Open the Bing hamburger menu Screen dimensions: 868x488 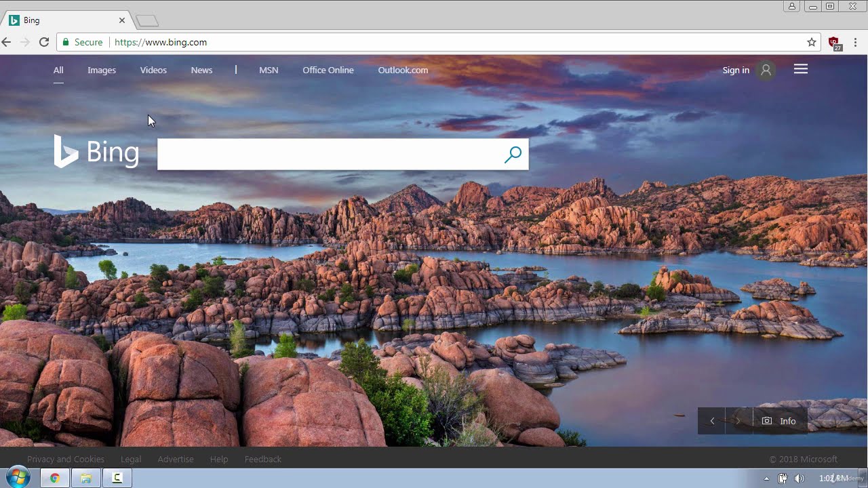(x=801, y=69)
